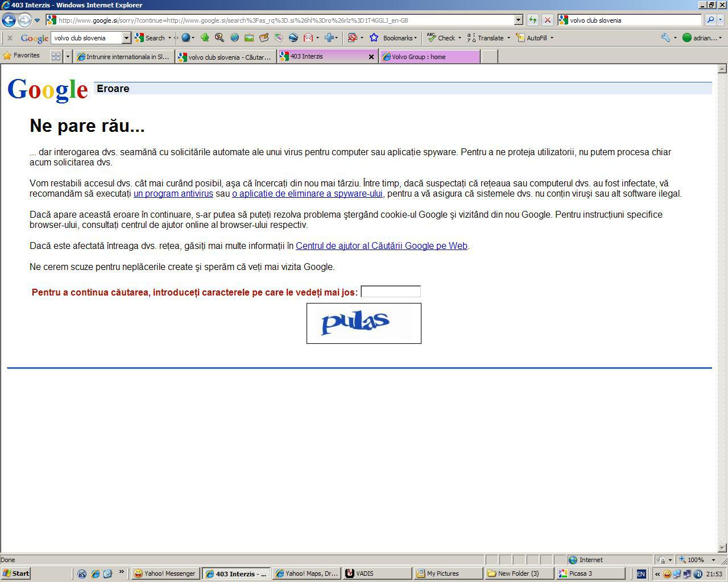
Task: Switch to the volvo club slovenia tab
Action: pyautogui.click(x=225, y=57)
